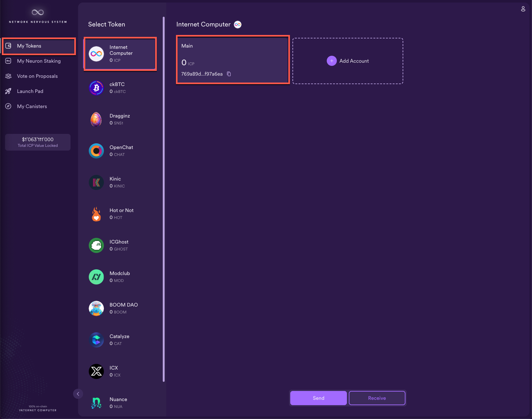Switch to Vote on Proposals
The image size is (532, 419).
[37, 76]
